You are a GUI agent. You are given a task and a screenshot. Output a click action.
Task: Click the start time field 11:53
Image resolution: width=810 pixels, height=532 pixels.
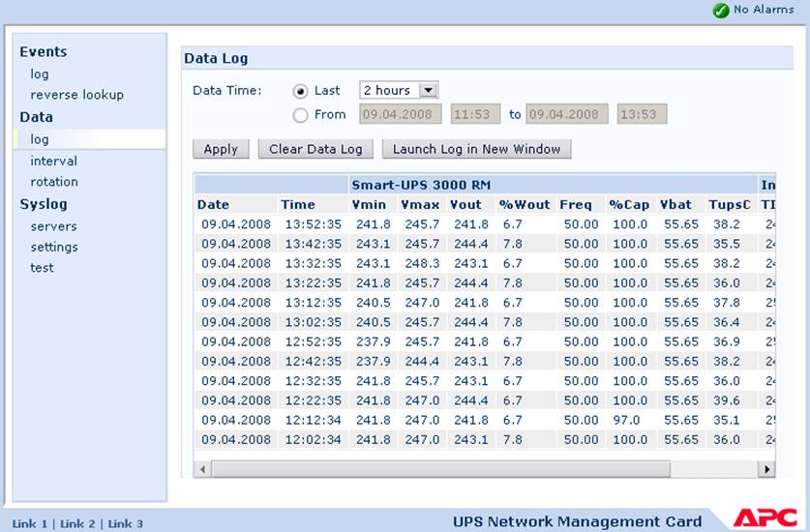pos(475,114)
